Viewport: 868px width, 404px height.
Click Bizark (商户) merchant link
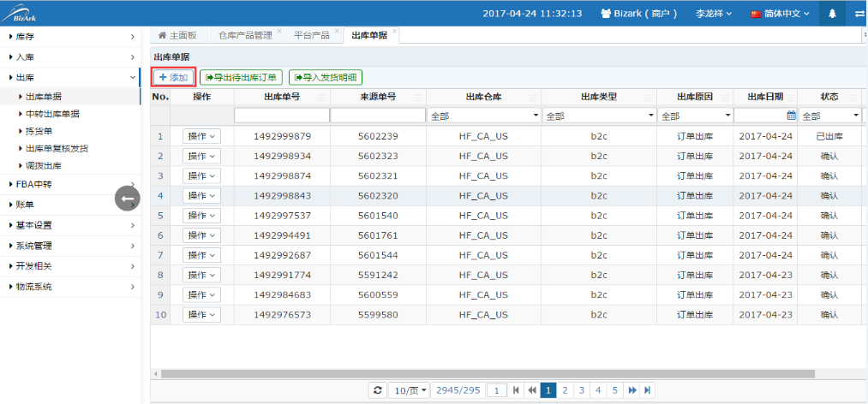tap(639, 13)
